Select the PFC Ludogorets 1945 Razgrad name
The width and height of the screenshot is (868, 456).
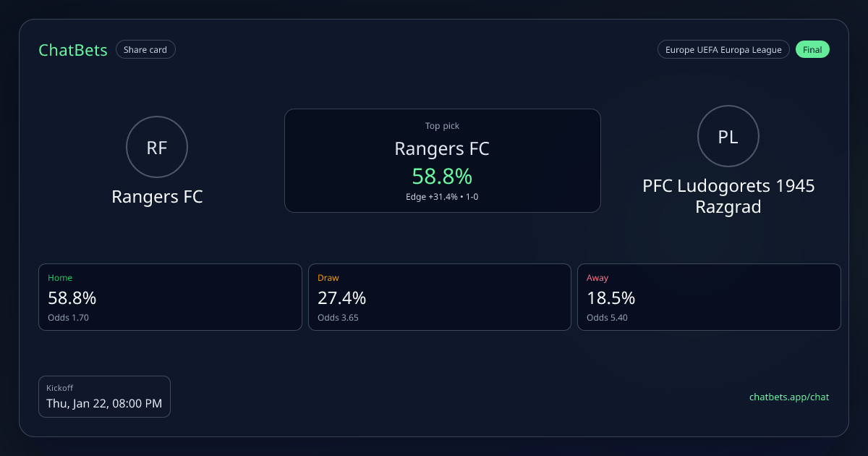point(728,196)
